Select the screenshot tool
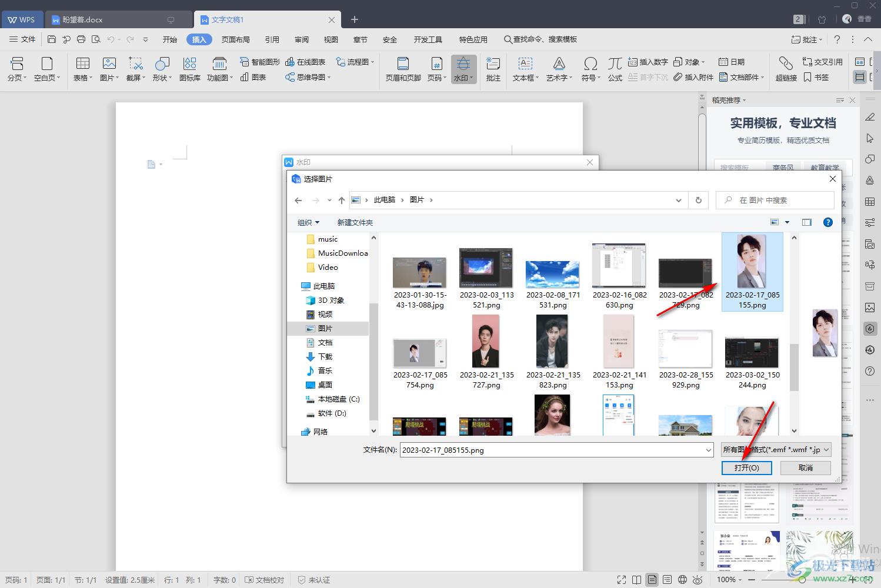Screen dimensions: 881x588 [x=136, y=69]
